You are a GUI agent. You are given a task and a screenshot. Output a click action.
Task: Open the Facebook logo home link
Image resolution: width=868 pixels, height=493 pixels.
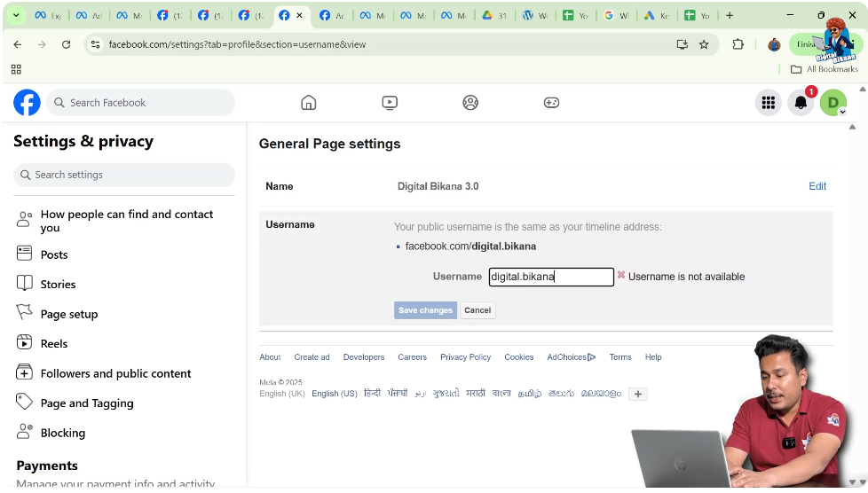[28, 102]
